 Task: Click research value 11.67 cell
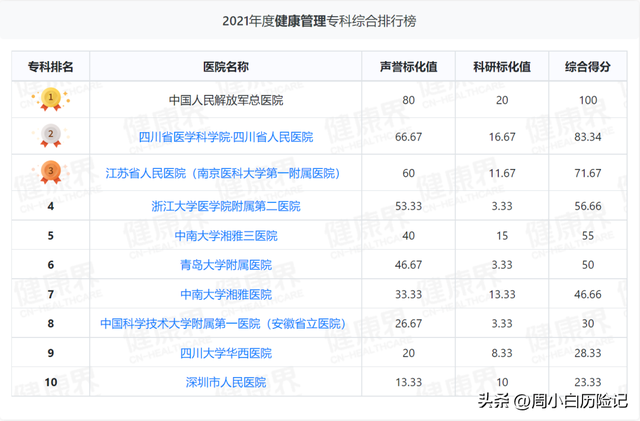click(502, 173)
